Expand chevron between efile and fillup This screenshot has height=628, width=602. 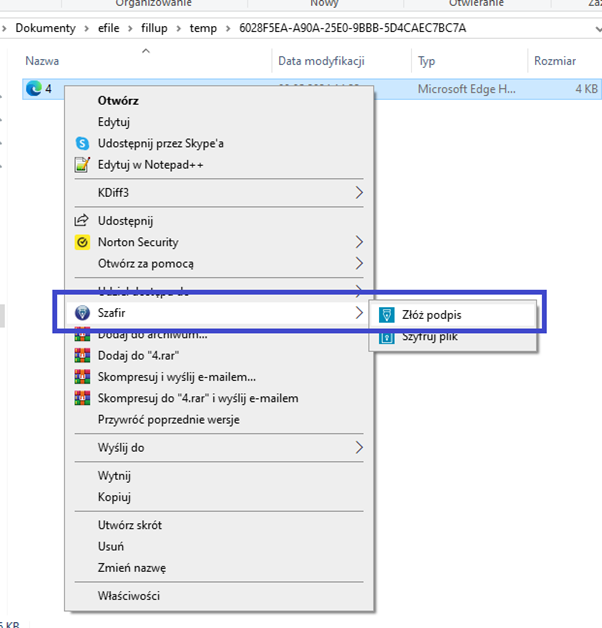(130, 29)
